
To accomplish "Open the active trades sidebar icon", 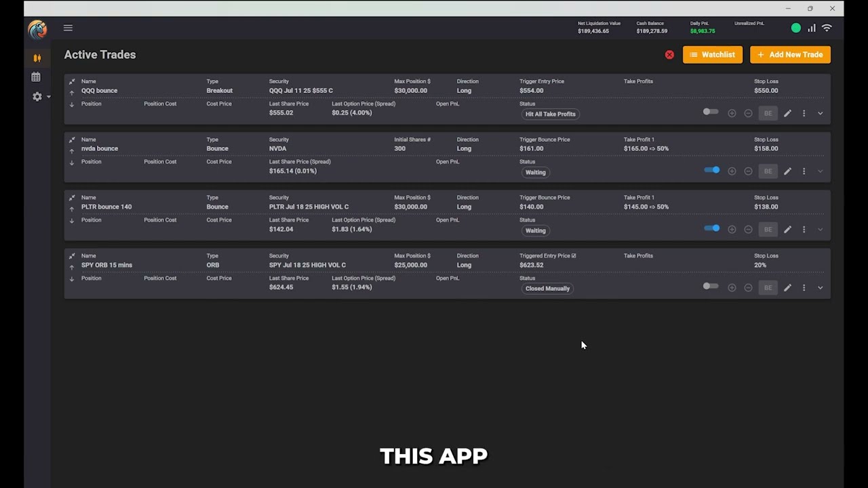I will [x=37, y=58].
